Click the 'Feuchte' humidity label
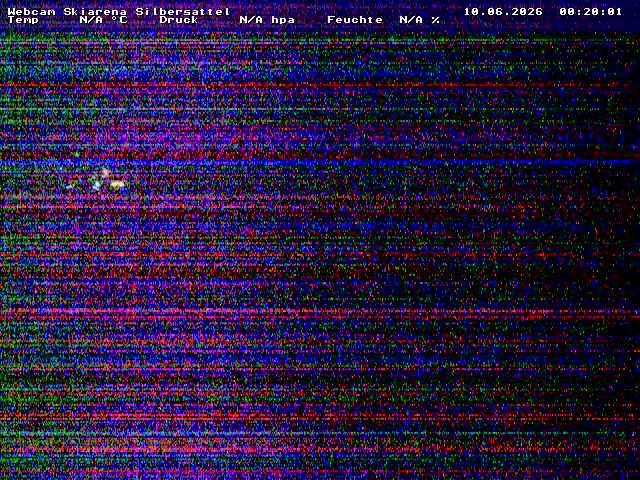This screenshot has width=640, height=480. pyautogui.click(x=355, y=20)
